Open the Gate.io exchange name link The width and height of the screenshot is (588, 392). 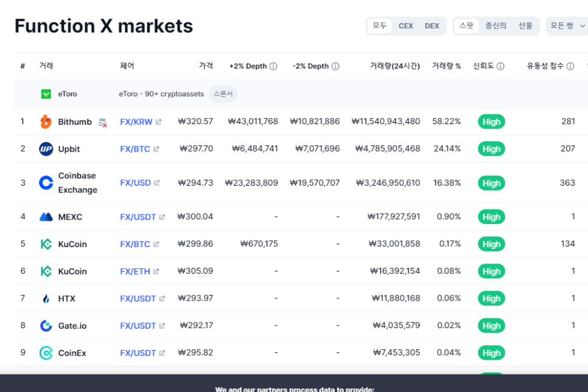coord(72,326)
